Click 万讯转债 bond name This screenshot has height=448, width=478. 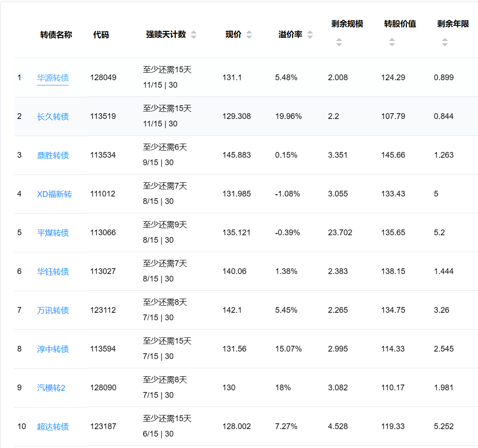click(x=53, y=311)
